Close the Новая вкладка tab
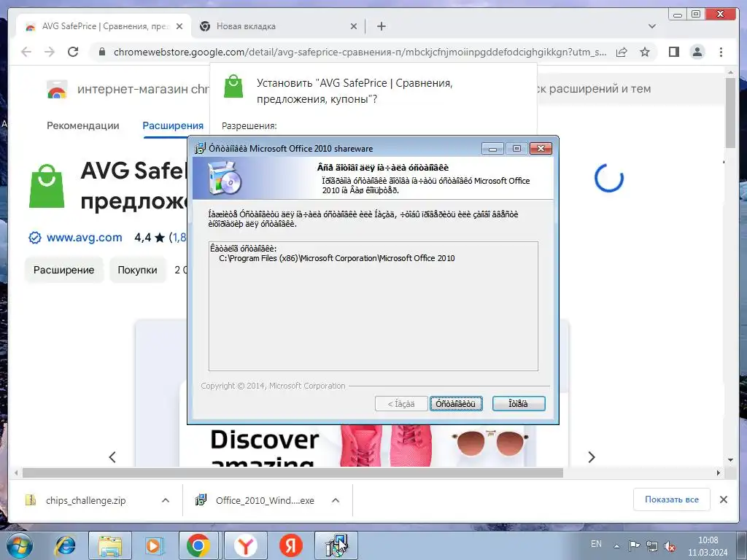 (354, 26)
